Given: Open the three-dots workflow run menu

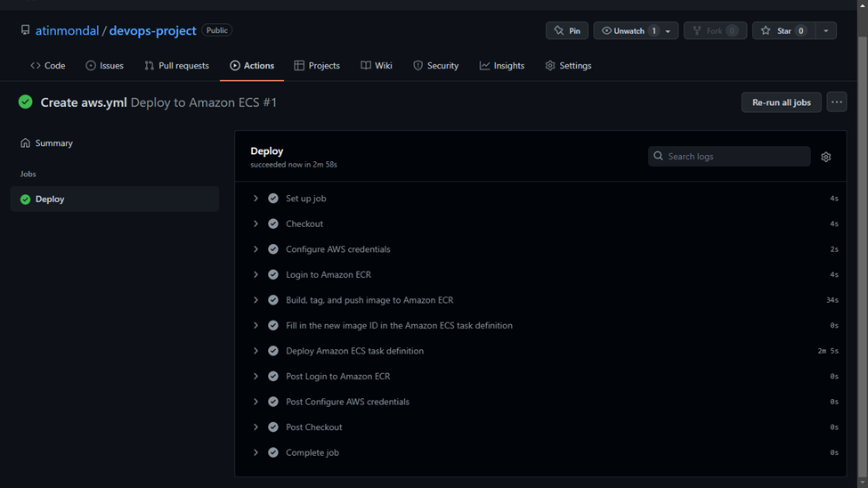Looking at the screenshot, I should (837, 102).
